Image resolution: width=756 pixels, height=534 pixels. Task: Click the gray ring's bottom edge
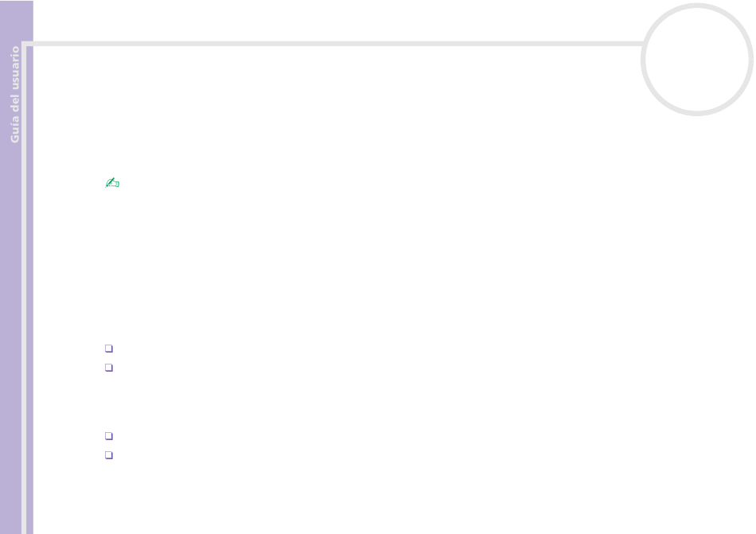696,113
